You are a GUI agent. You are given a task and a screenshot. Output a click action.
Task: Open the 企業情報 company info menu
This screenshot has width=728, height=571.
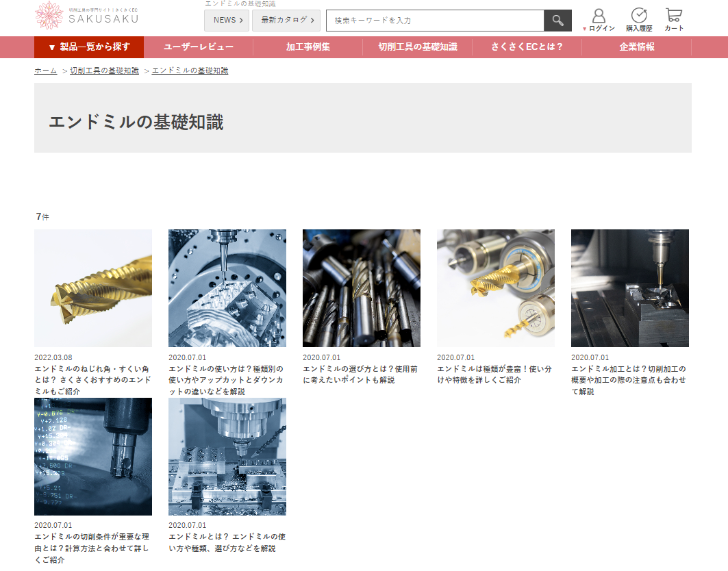point(637,47)
